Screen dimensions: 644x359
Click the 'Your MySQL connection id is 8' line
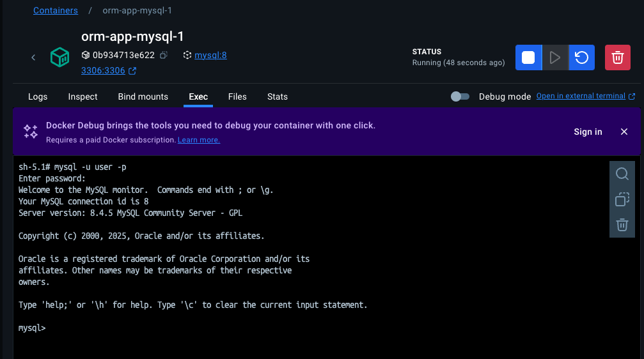click(x=83, y=201)
